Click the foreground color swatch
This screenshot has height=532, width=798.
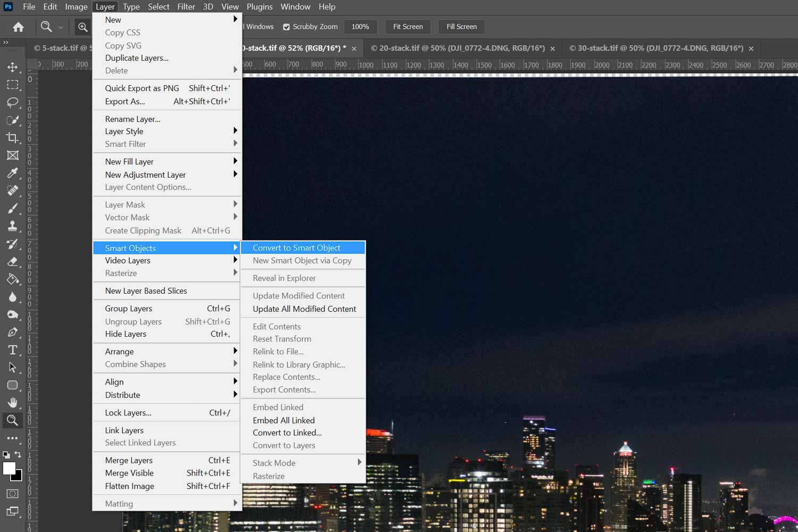(x=9, y=468)
